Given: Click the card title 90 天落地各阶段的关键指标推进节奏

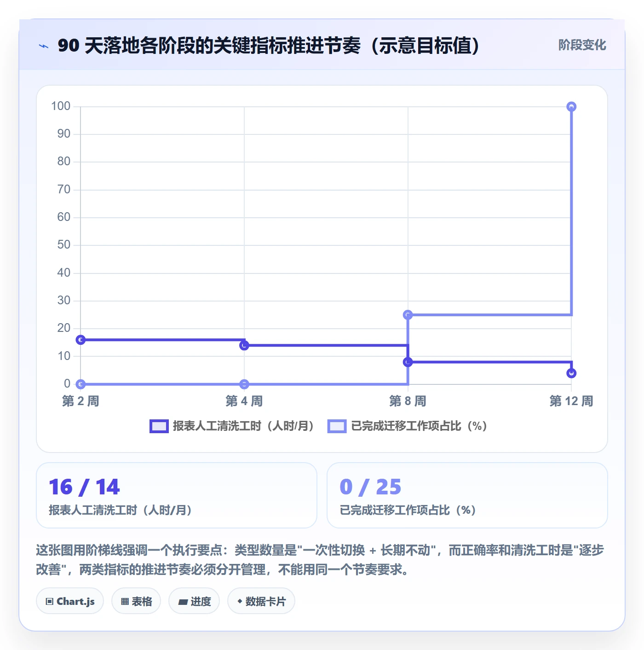Looking at the screenshot, I should pos(269,46).
